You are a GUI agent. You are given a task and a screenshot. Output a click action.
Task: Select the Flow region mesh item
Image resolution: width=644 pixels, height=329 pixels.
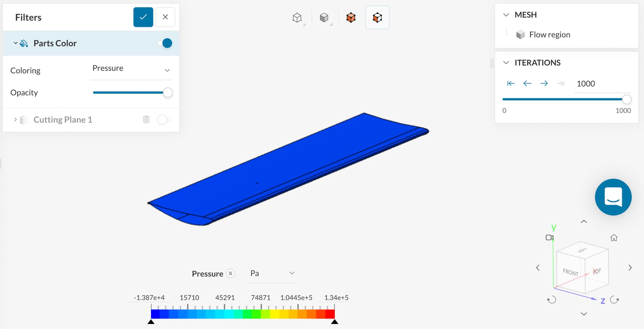click(x=549, y=35)
